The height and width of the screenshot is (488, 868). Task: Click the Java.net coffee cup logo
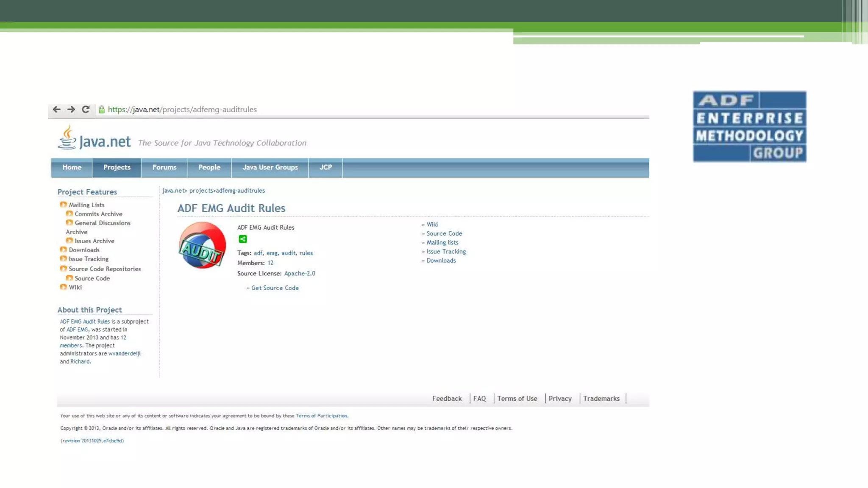[x=67, y=138]
